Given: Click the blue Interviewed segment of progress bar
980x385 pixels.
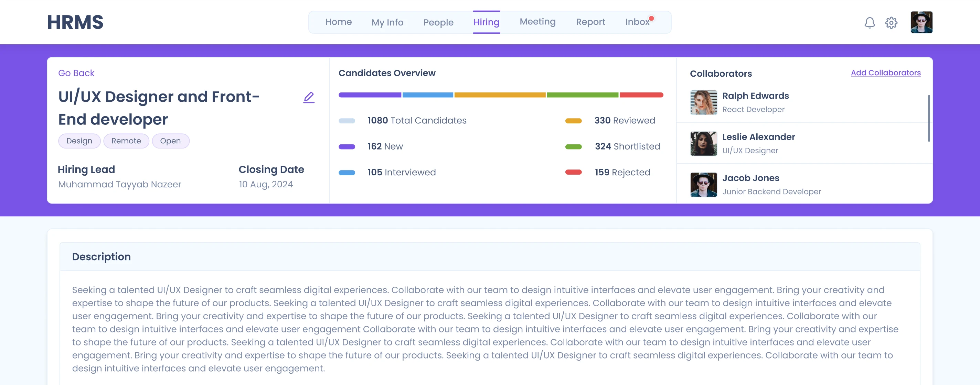Looking at the screenshot, I should [x=428, y=95].
